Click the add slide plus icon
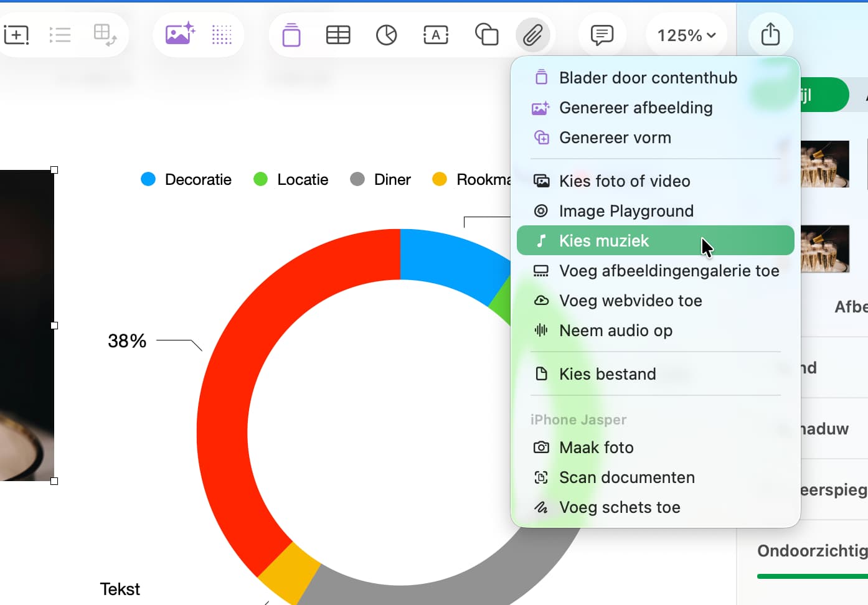Image resolution: width=868 pixels, height=605 pixels. 16,35
